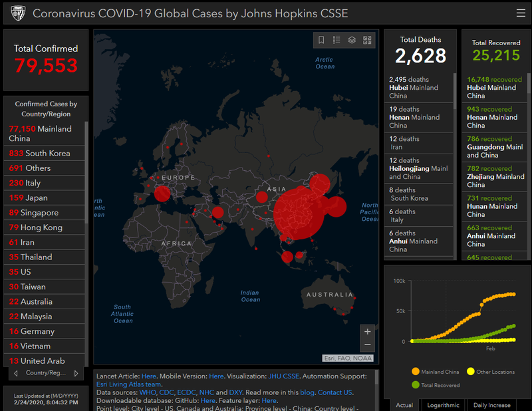
Task: Select 16 Vietnam row
Action: pyautogui.click(x=44, y=346)
